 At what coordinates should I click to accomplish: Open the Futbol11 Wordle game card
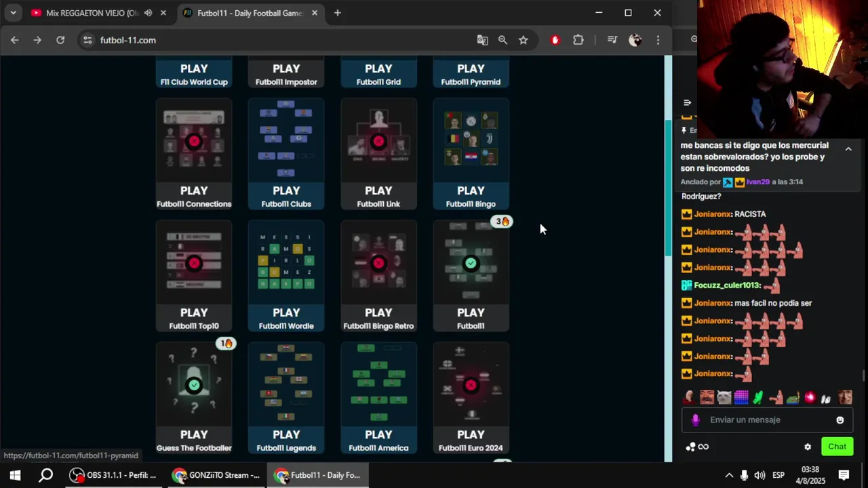(286, 276)
